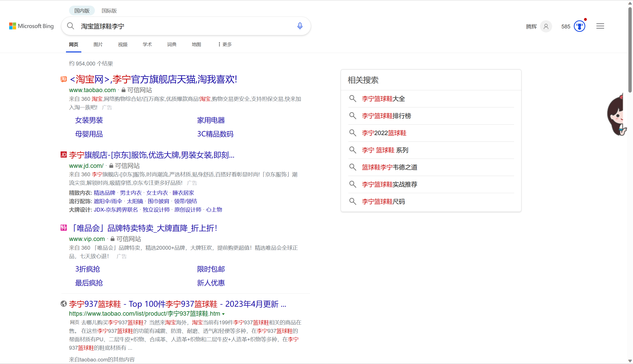Screen dimensions: 633x364
Task: Open the 最后疯抢 sitelink
Action: (x=89, y=283)
